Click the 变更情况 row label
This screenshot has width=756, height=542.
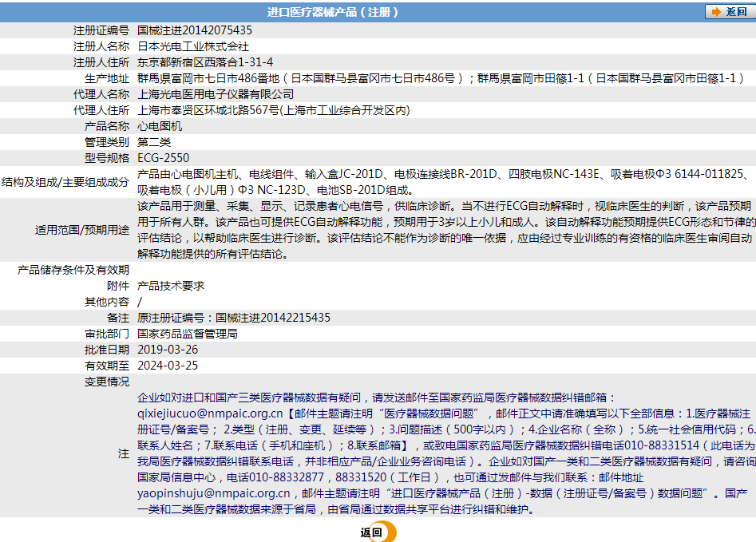coord(106,382)
